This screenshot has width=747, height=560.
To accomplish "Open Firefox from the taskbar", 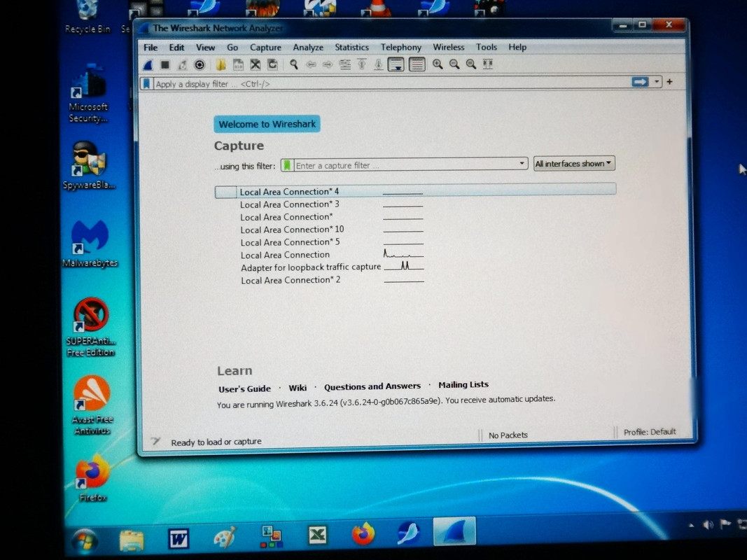I will pos(363,533).
